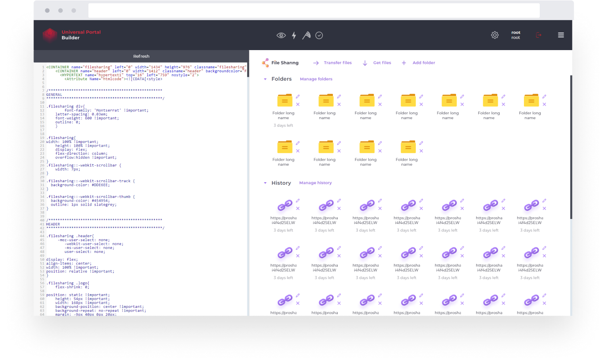The width and height of the screenshot is (606, 364).
Task: Open the Manage history link
Action: pos(315,183)
